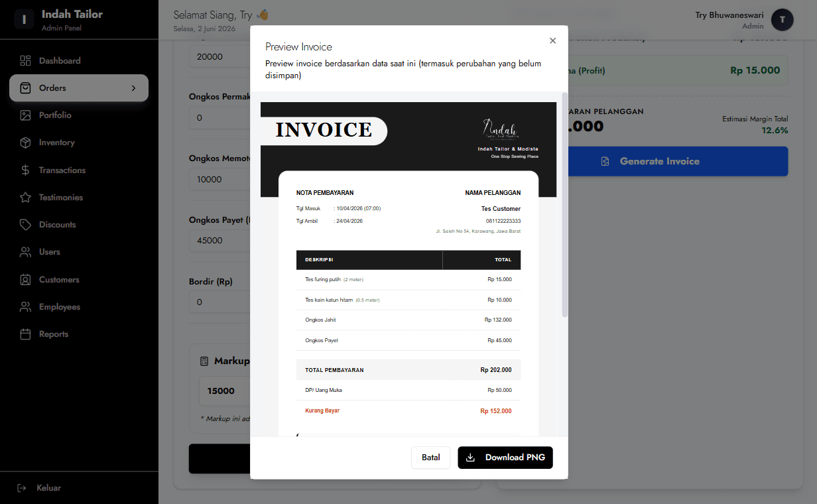Screen dimensions: 817x504
Task: Go to Employees section
Action: (79, 307)
